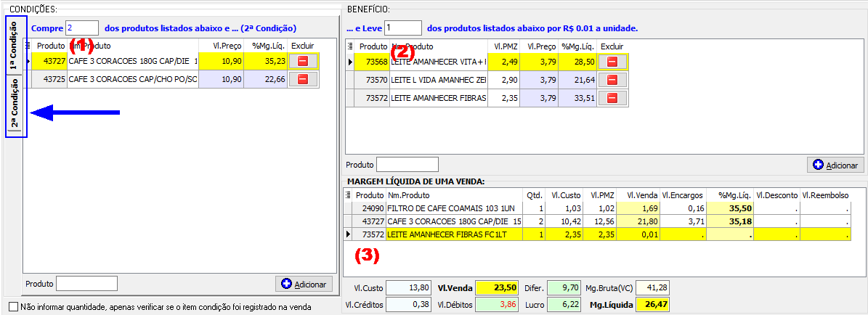Select LEITE L VIDA AMANHEC ZEI row
This screenshot has height=315, width=868.
(487, 81)
